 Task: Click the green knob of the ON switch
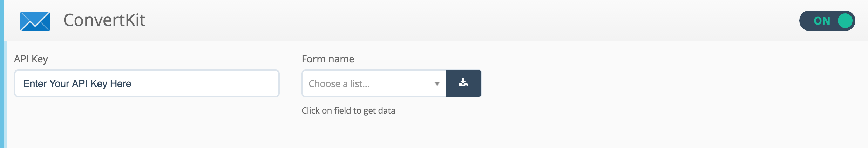(x=845, y=21)
